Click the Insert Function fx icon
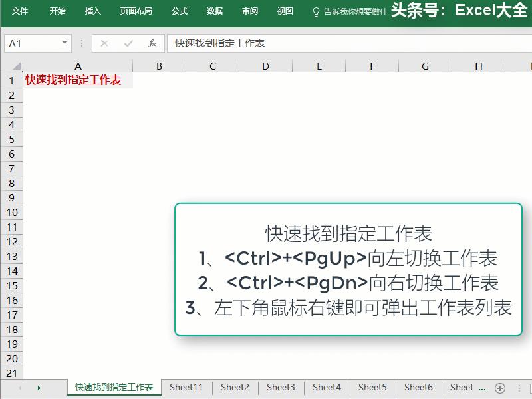The height and width of the screenshot is (399, 532). [x=153, y=43]
